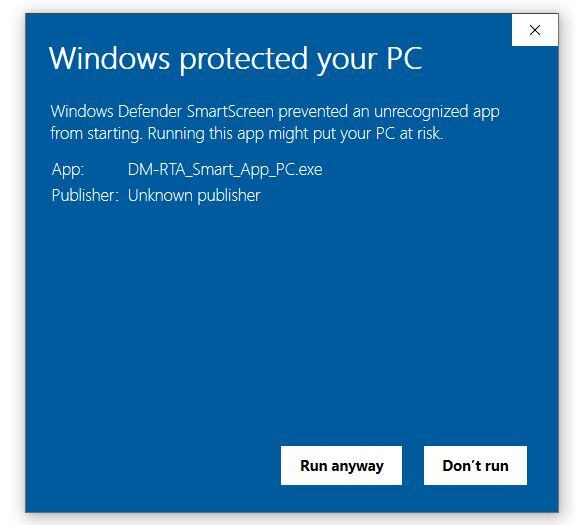Click the '.exe' extension in the app name
The width and height of the screenshot is (575, 525).
click(x=310, y=169)
